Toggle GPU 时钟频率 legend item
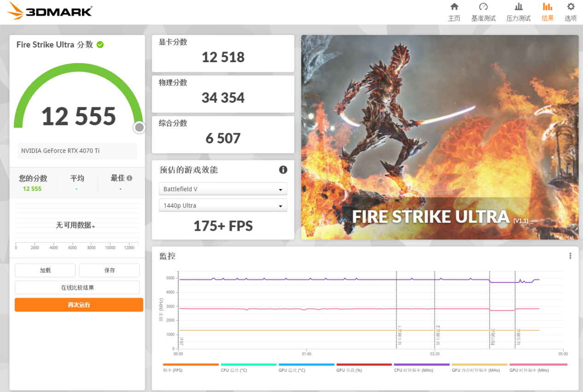The height and width of the screenshot is (392, 583). click(538, 368)
